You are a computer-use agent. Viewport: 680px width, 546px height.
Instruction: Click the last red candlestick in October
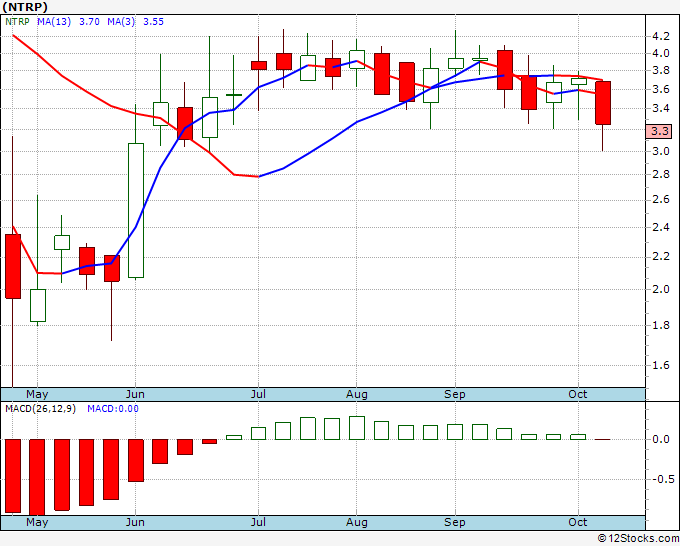point(603,103)
